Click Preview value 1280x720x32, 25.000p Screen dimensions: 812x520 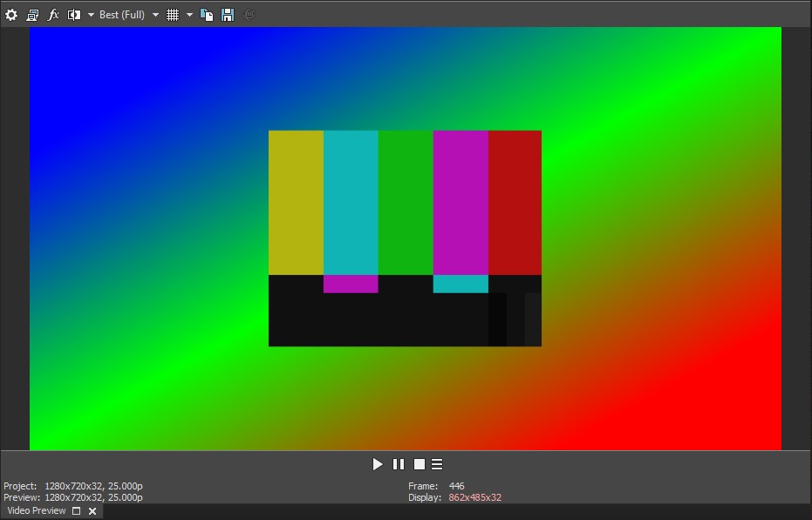click(93, 497)
